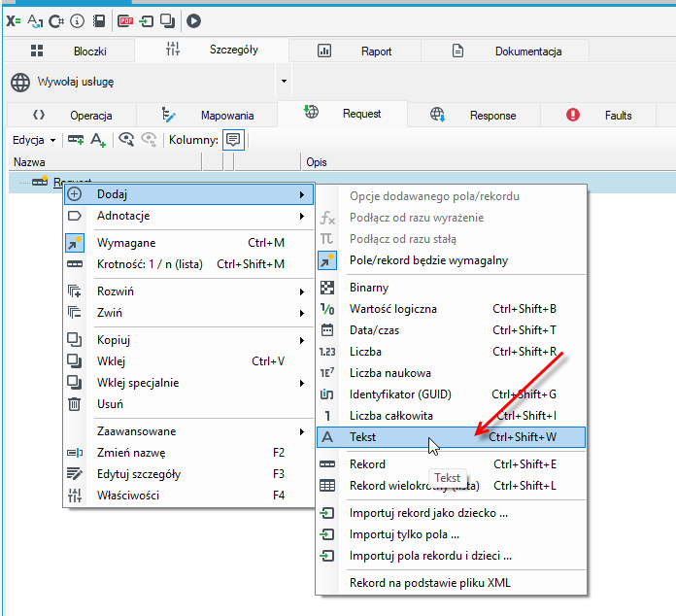The height and width of the screenshot is (616, 676).
Task: Switch to the Raport tab
Action: point(355,51)
